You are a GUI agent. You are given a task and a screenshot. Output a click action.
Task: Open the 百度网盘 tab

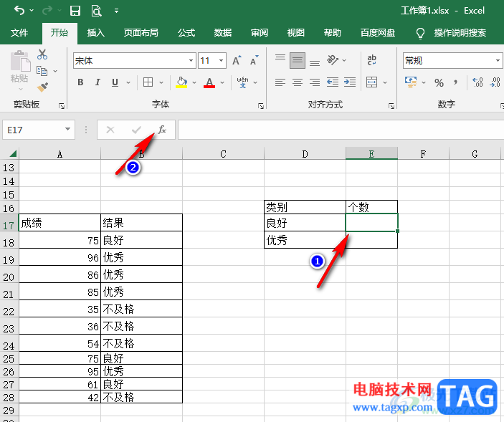[x=378, y=33]
